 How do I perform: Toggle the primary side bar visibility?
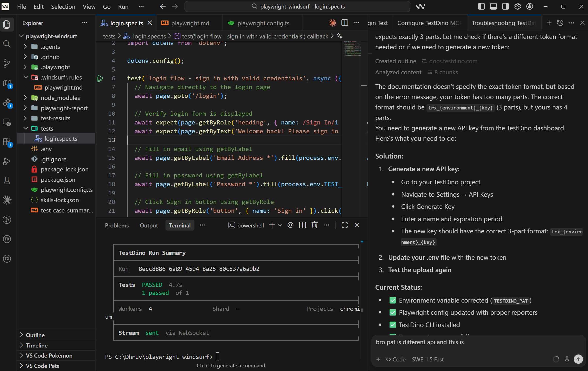pyautogui.click(x=481, y=6)
